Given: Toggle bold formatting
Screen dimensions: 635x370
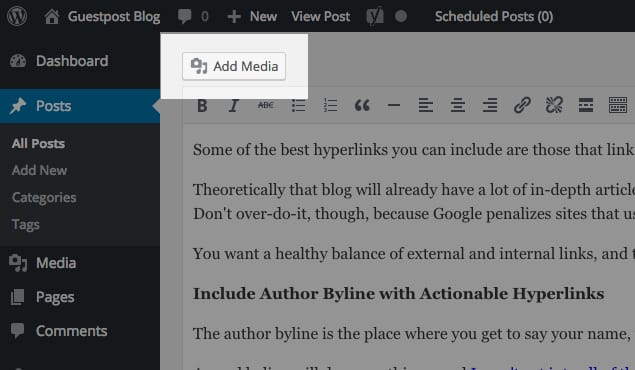Looking at the screenshot, I should click(x=202, y=106).
